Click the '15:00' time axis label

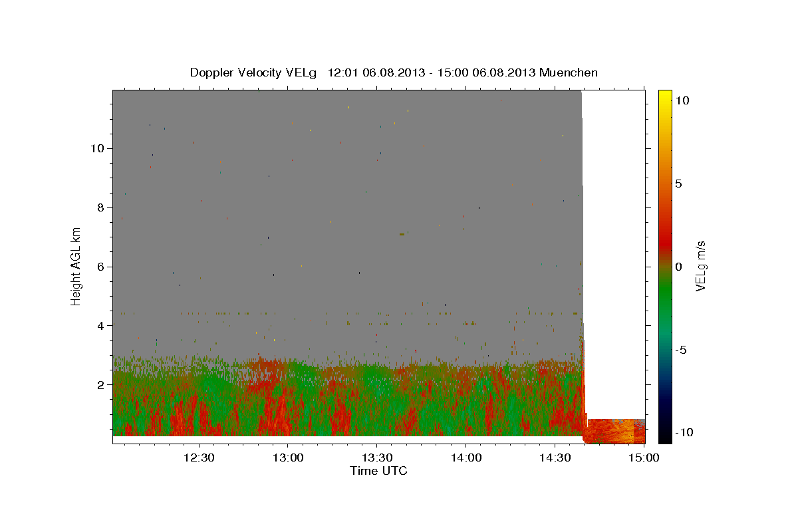click(x=644, y=458)
